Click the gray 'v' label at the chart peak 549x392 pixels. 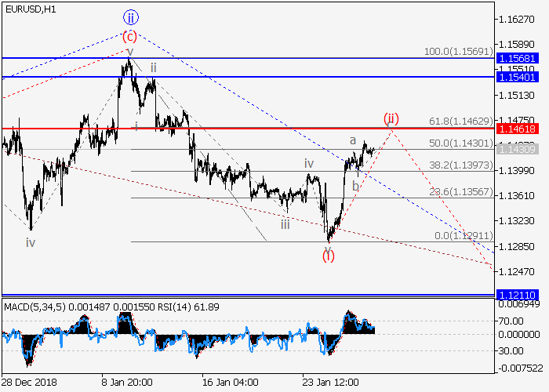(130, 51)
